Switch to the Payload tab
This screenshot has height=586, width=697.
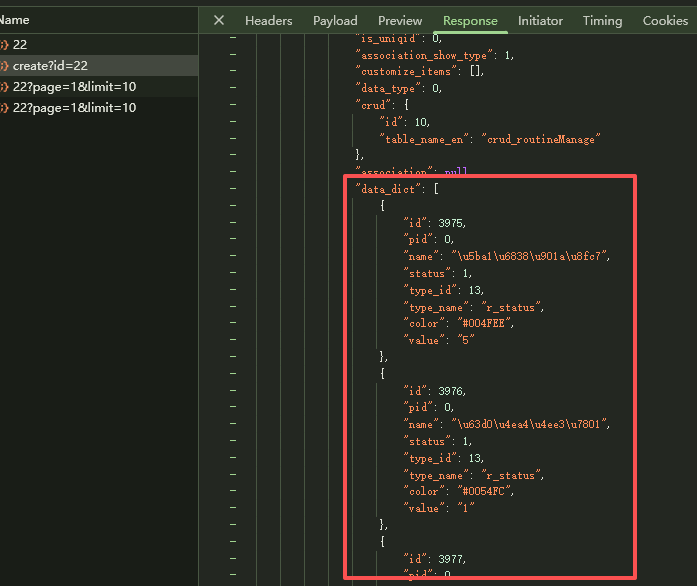335,21
